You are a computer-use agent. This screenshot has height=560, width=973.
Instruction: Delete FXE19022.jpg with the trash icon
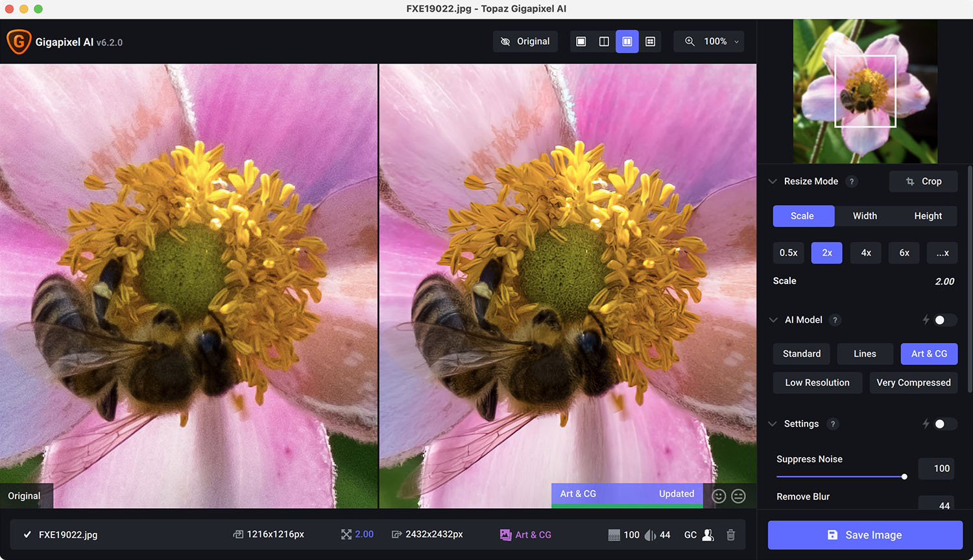pos(730,535)
